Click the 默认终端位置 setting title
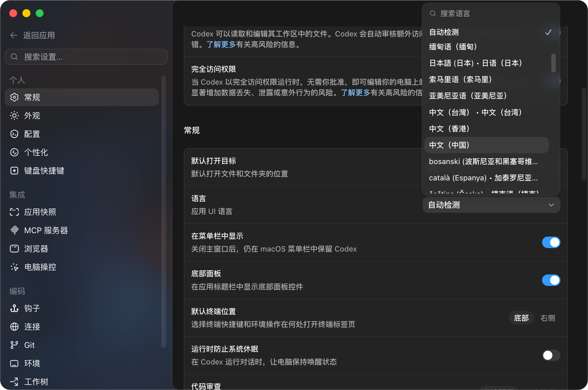Screen dimensions: 588x390 pyautogui.click(x=214, y=311)
